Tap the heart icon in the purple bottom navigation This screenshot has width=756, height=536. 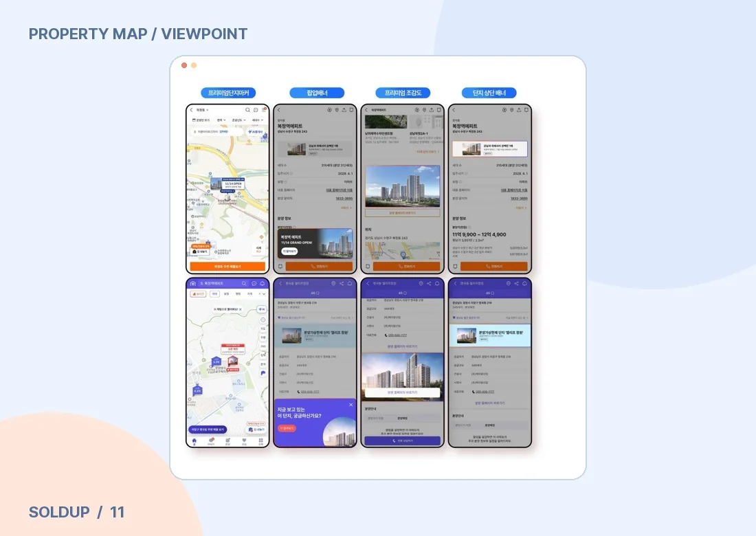[x=244, y=440]
